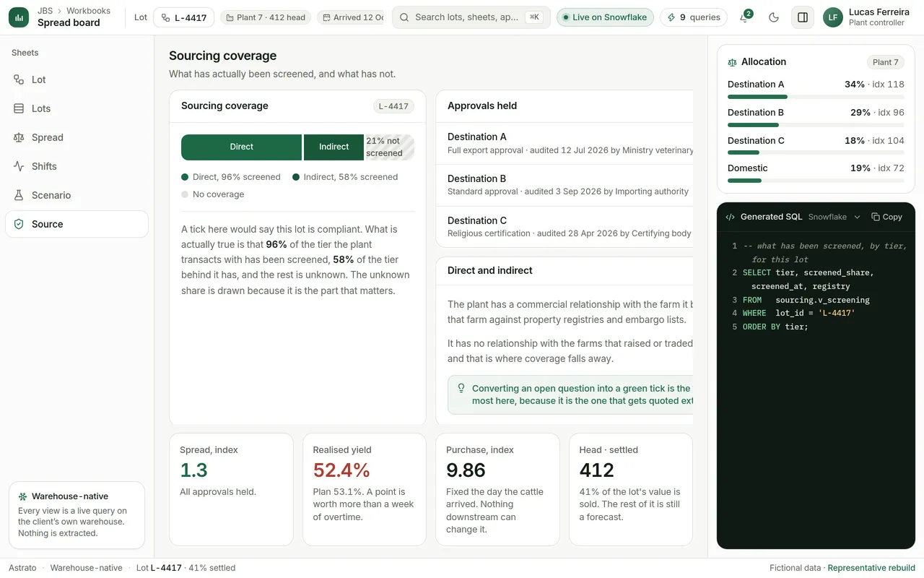Switch to the Shifts sheet
This screenshot has width=924, height=578.
(77, 166)
